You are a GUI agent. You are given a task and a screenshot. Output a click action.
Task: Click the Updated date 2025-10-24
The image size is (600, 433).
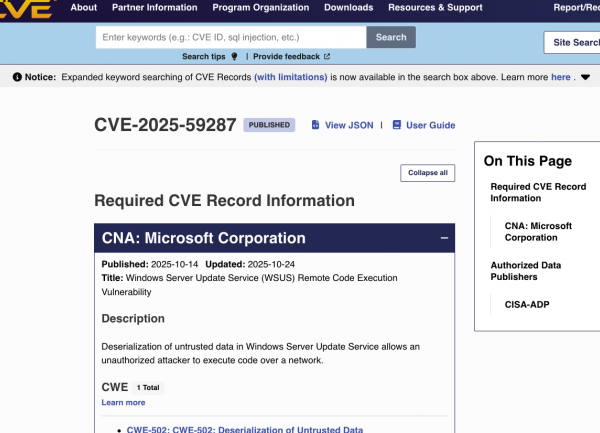271,264
